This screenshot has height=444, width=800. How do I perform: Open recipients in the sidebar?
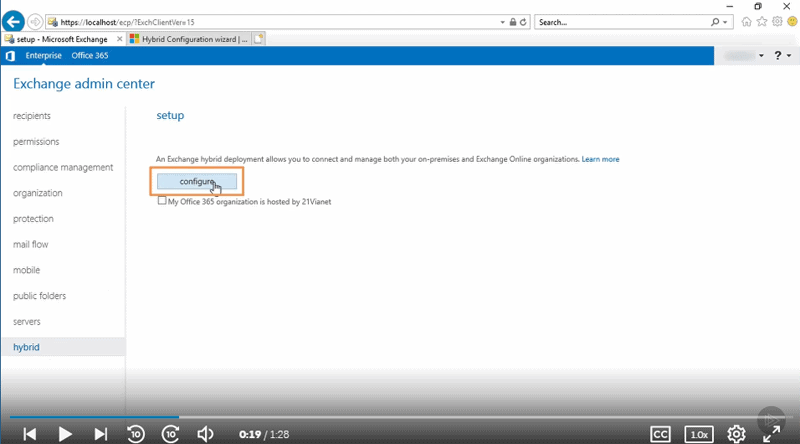coord(32,116)
